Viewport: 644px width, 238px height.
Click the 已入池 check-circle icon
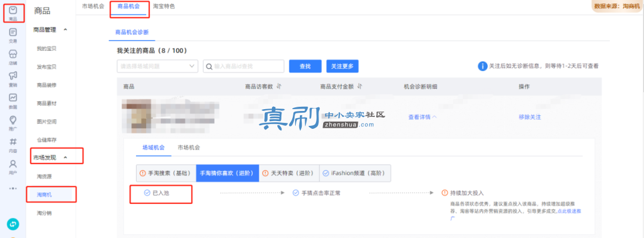[147, 193]
